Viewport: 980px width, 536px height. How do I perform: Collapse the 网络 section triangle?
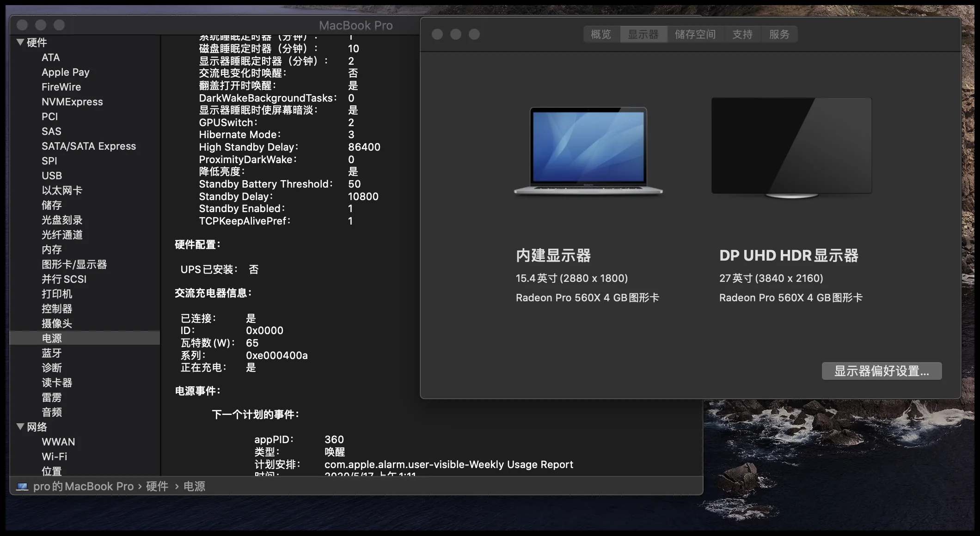tap(20, 427)
